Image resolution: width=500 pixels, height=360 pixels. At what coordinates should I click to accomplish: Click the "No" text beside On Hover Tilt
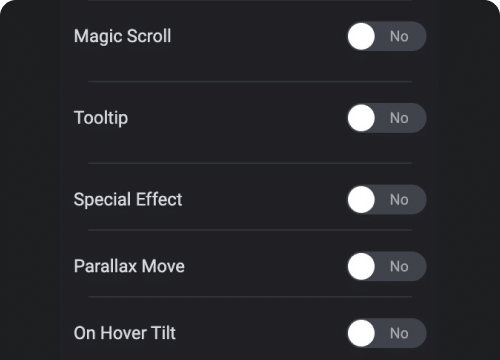pyautogui.click(x=399, y=333)
